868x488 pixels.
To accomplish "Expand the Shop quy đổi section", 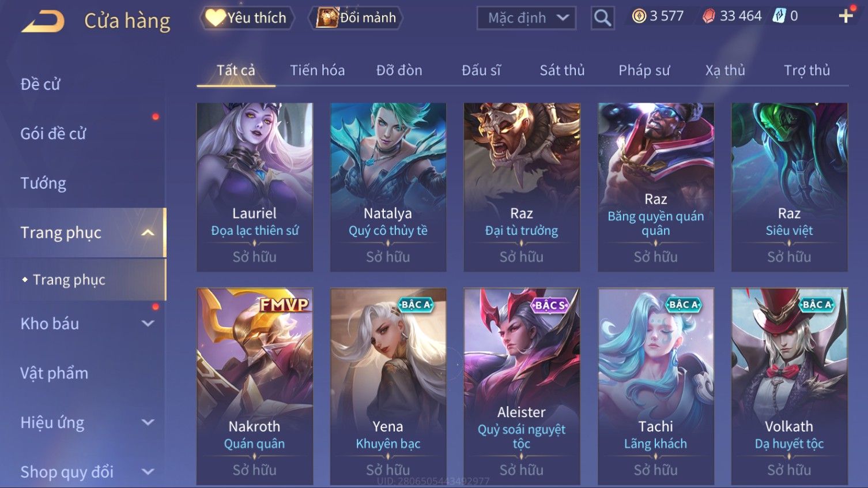I will [x=148, y=472].
